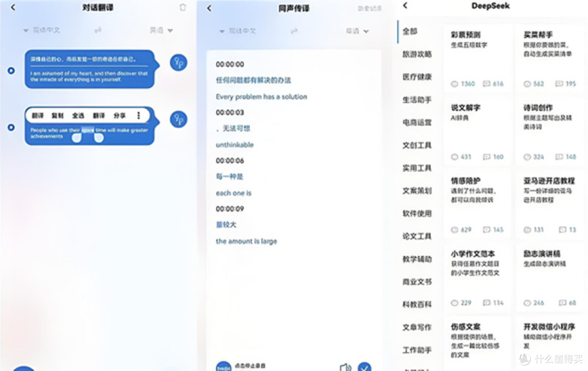The width and height of the screenshot is (588, 371).
Task: Select radio dot beside the 'I am ashamed' bubble
Action: [x=11, y=71]
